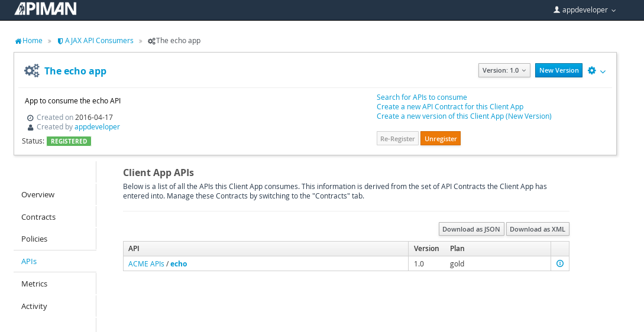
Task: Click the gears icon next to The echo app title
Action: point(32,70)
